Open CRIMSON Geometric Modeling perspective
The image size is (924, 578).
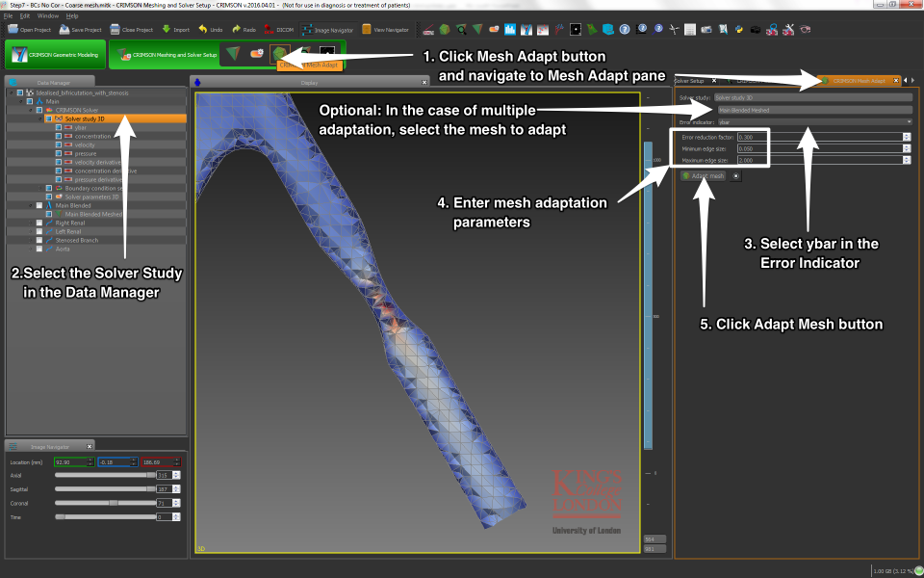coord(53,55)
